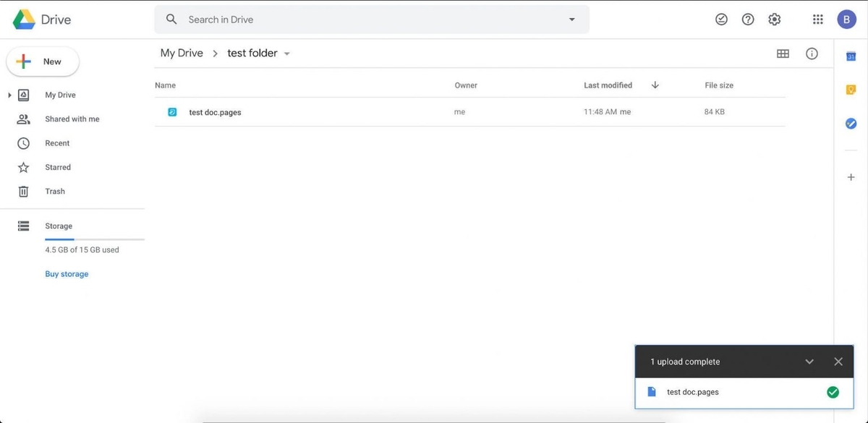Open Google Keep from the side panel
Screen dimensions: 868x423
[x=851, y=89]
